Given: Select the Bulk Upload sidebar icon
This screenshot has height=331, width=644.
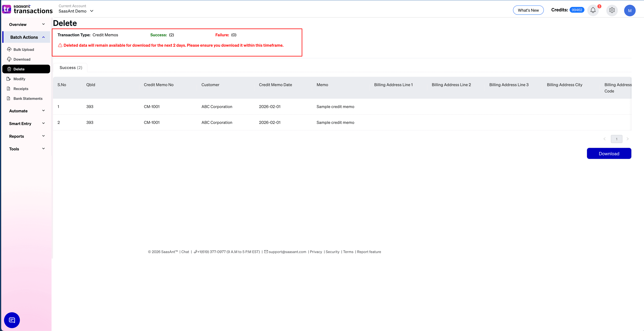Looking at the screenshot, I should tap(9, 49).
